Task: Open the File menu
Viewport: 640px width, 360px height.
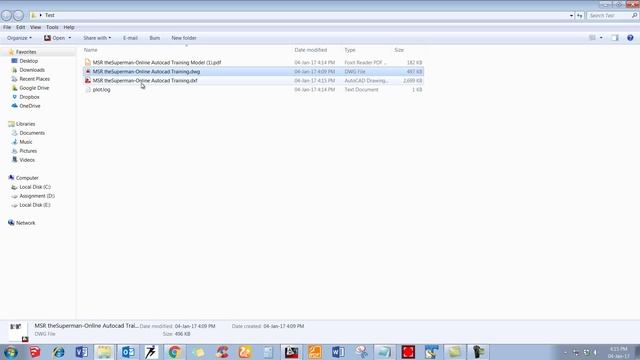Action: (x=7, y=27)
